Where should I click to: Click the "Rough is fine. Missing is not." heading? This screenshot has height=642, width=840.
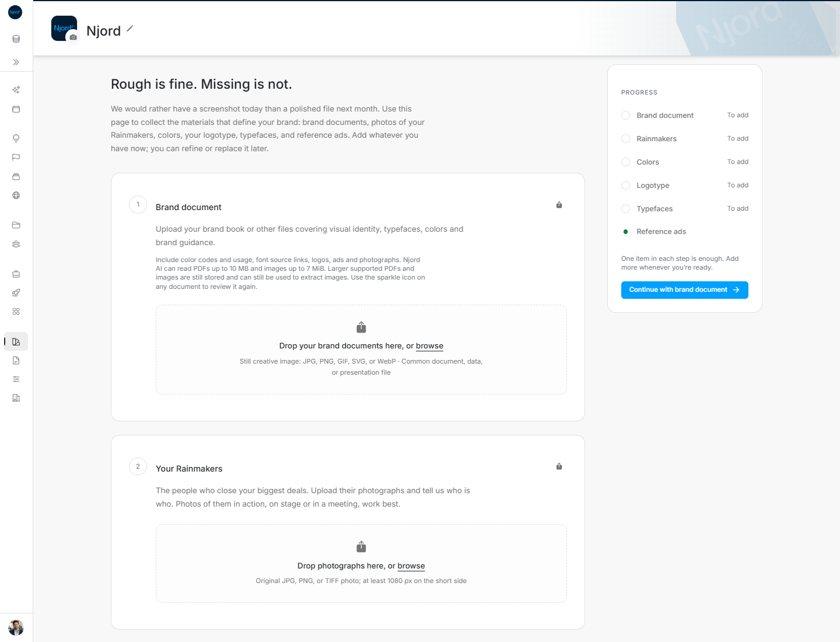coord(201,84)
